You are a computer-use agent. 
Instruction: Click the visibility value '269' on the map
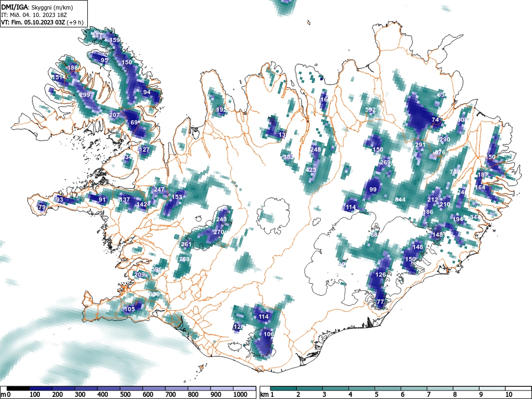point(385,162)
